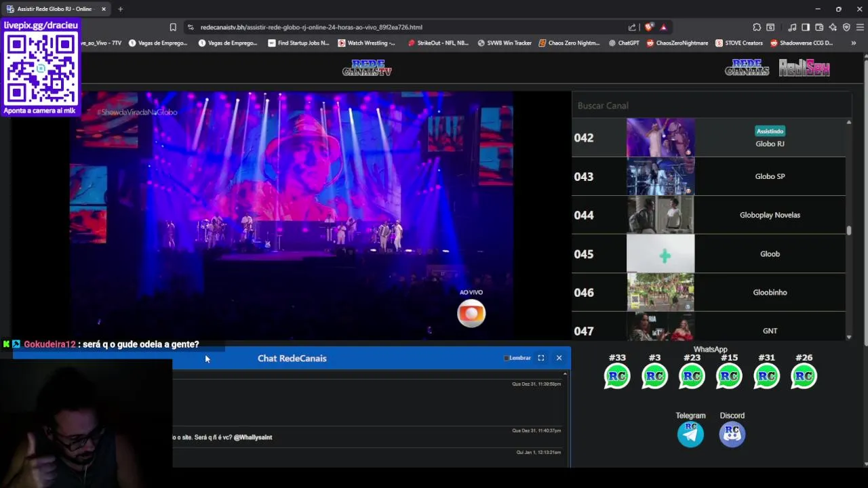Click the channel list scrollbar thumb
Screen dimensions: 868x488
click(848, 230)
